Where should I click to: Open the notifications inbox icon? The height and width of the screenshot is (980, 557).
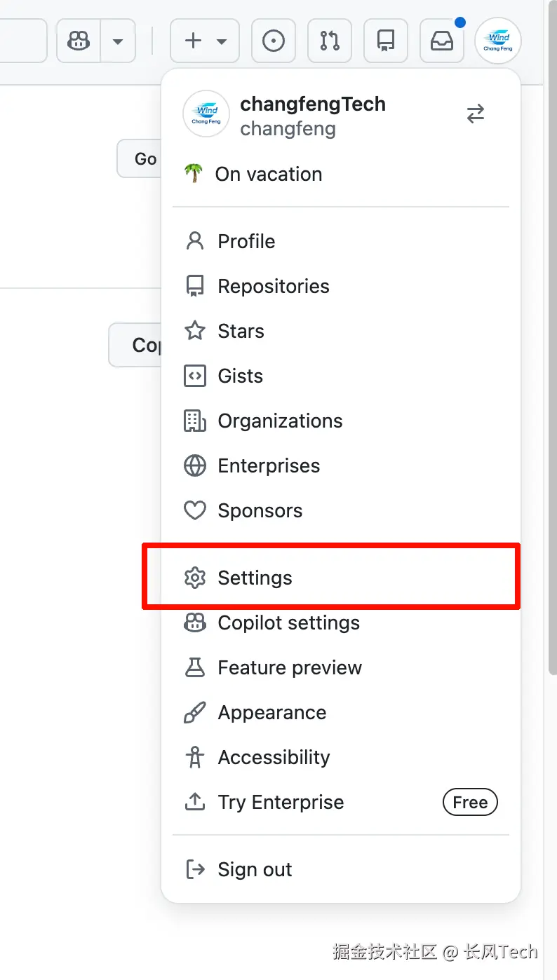441,41
